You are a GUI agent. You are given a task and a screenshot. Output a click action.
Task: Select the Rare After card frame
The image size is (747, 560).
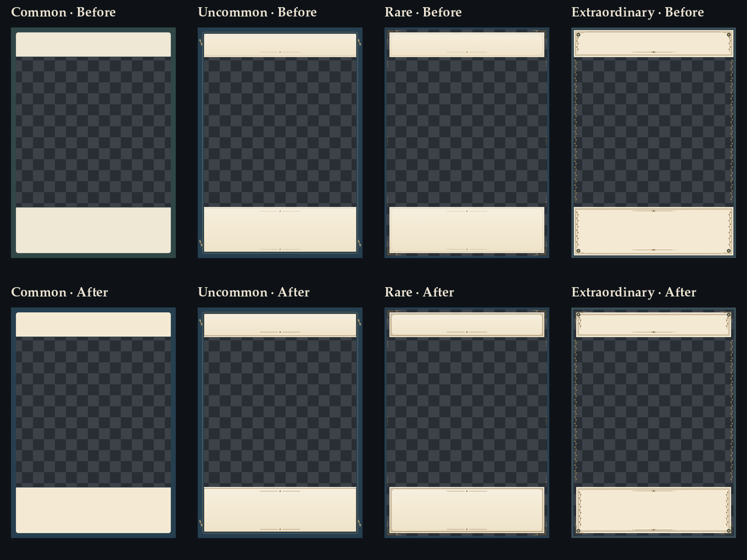[467, 423]
